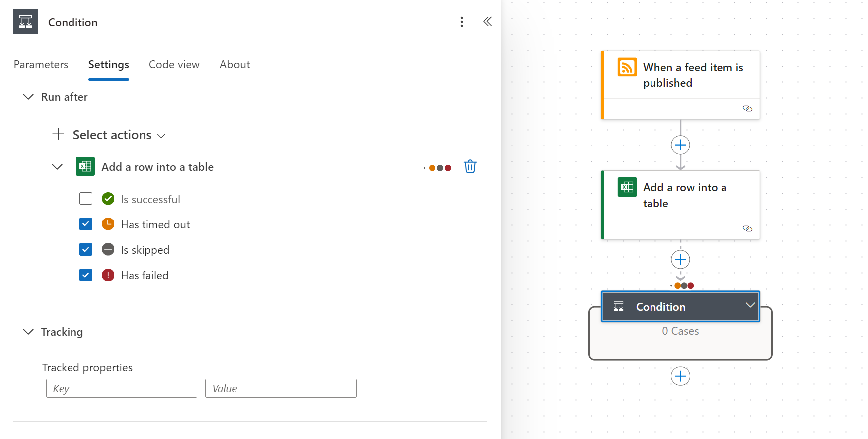
Task: Click the tracked properties Key field
Action: (122, 388)
